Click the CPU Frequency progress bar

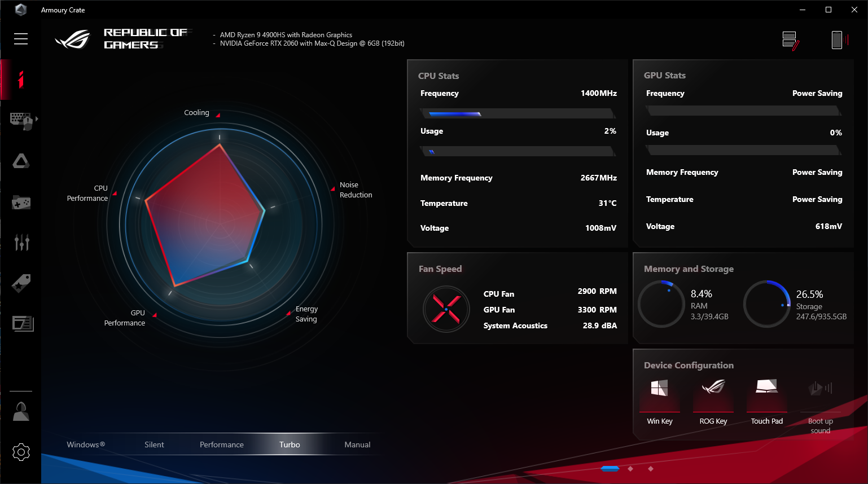click(518, 113)
